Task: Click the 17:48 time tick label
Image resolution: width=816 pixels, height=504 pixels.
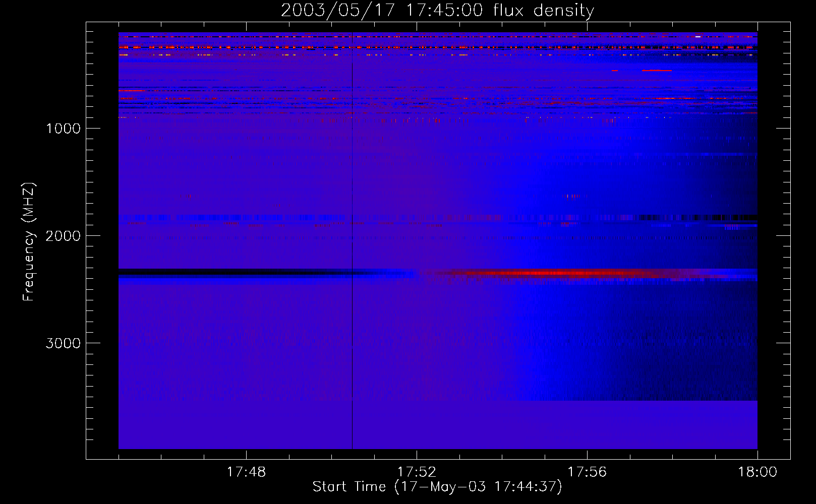Action: (246, 472)
